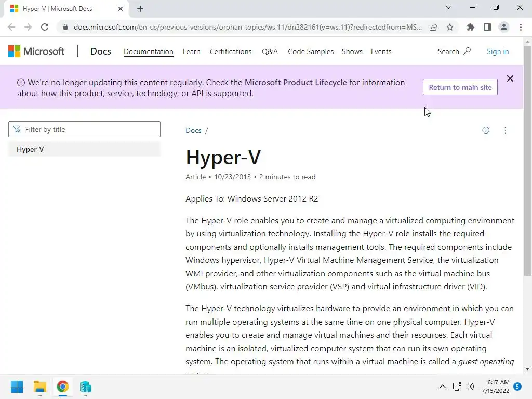Screen dimensions: 532x399
Task: Open the network tray icon
Action: click(x=457, y=387)
